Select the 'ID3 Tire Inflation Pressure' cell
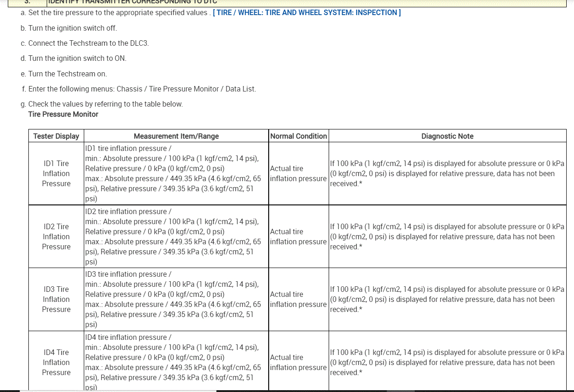This screenshot has width=574, height=392. 56,299
